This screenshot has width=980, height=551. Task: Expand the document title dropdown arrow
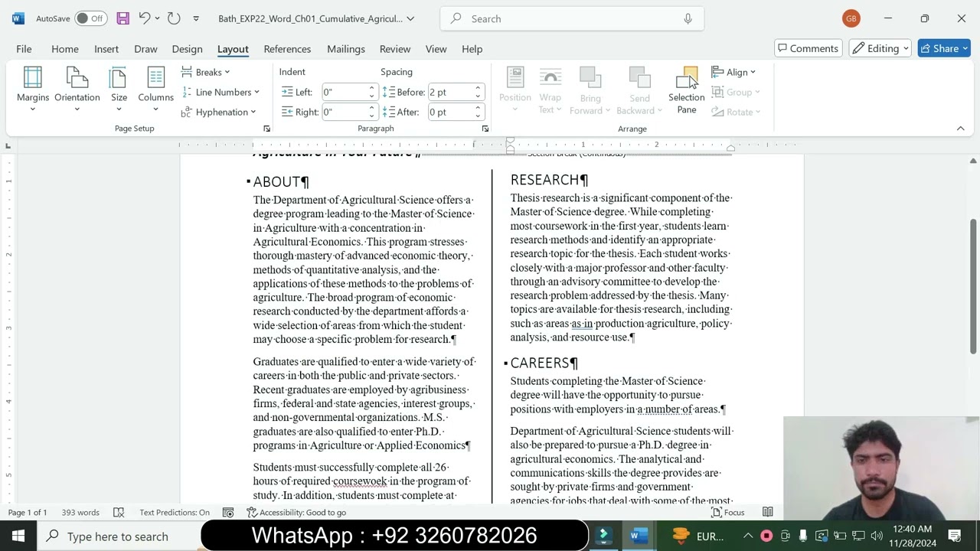(410, 18)
